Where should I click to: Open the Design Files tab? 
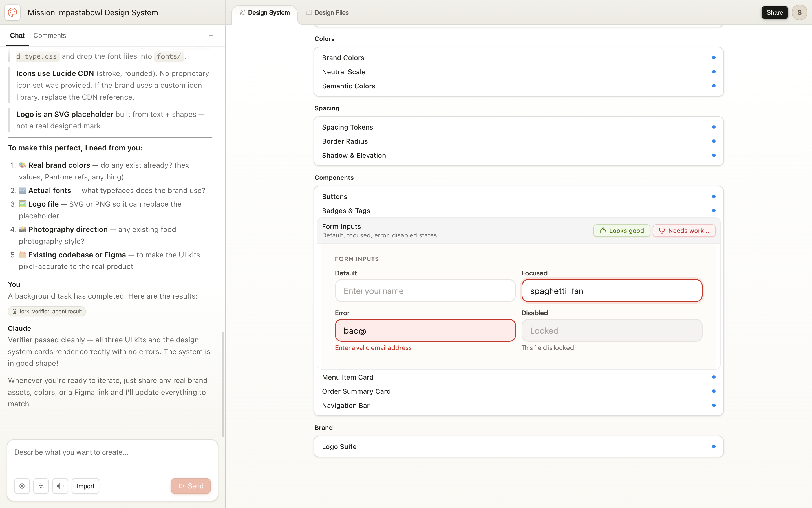click(327, 13)
